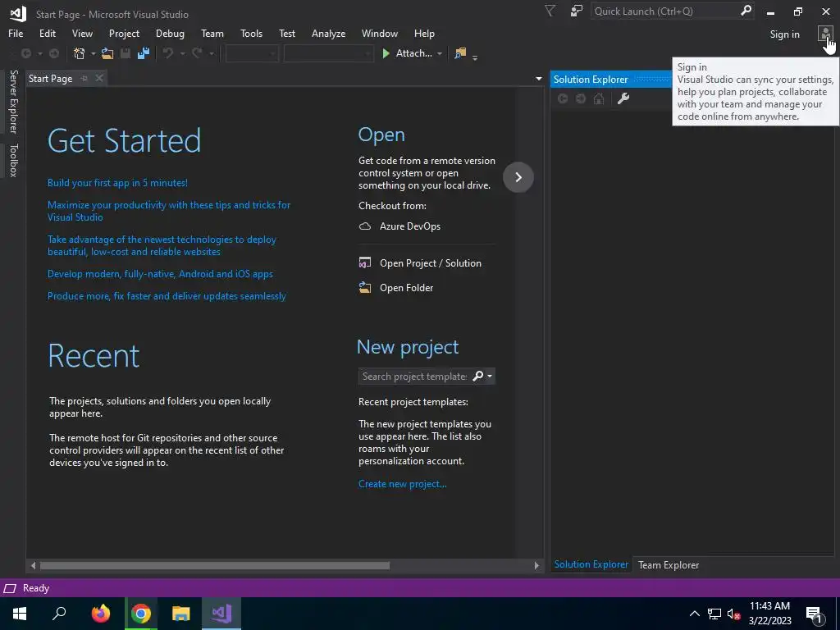Open the Help menu
Screen dimensions: 840x630
(x=424, y=33)
